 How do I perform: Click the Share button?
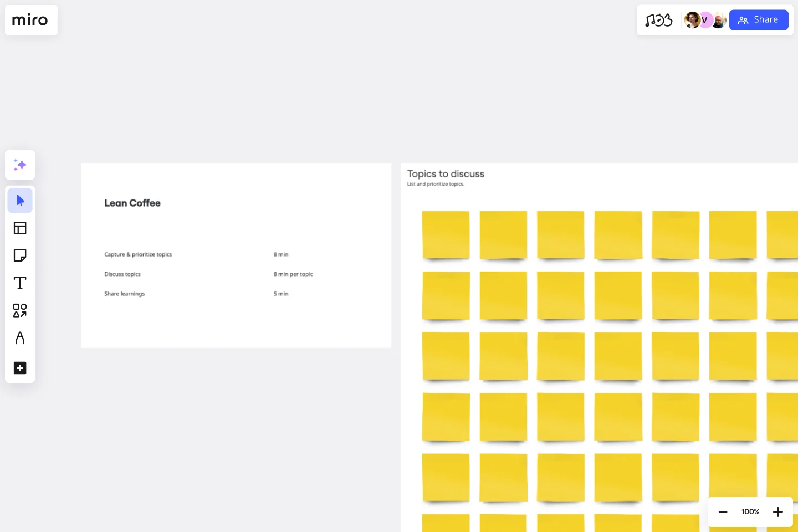pos(759,20)
